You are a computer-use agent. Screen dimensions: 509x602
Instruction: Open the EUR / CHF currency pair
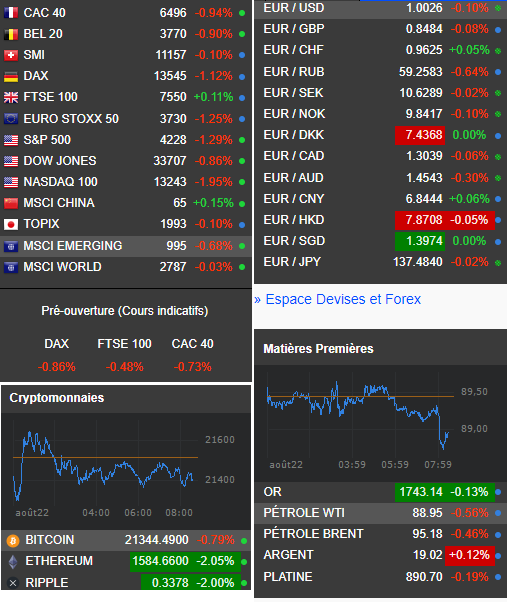[x=294, y=50]
